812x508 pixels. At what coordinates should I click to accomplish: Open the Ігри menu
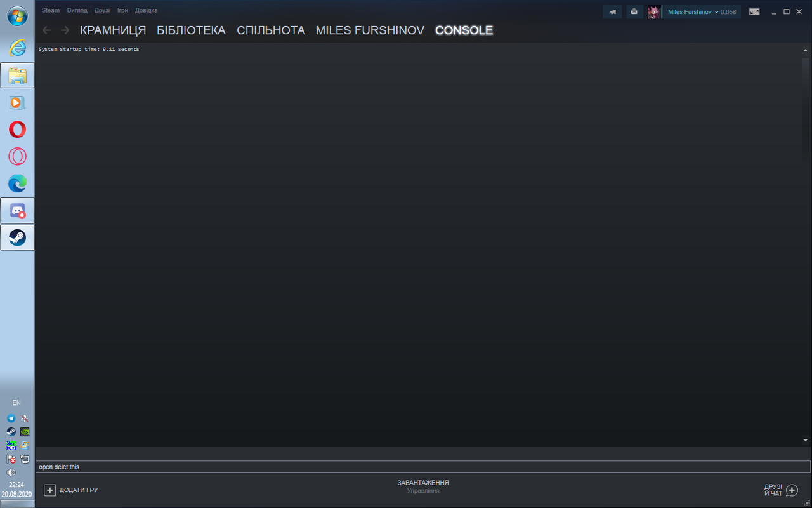pyautogui.click(x=122, y=10)
